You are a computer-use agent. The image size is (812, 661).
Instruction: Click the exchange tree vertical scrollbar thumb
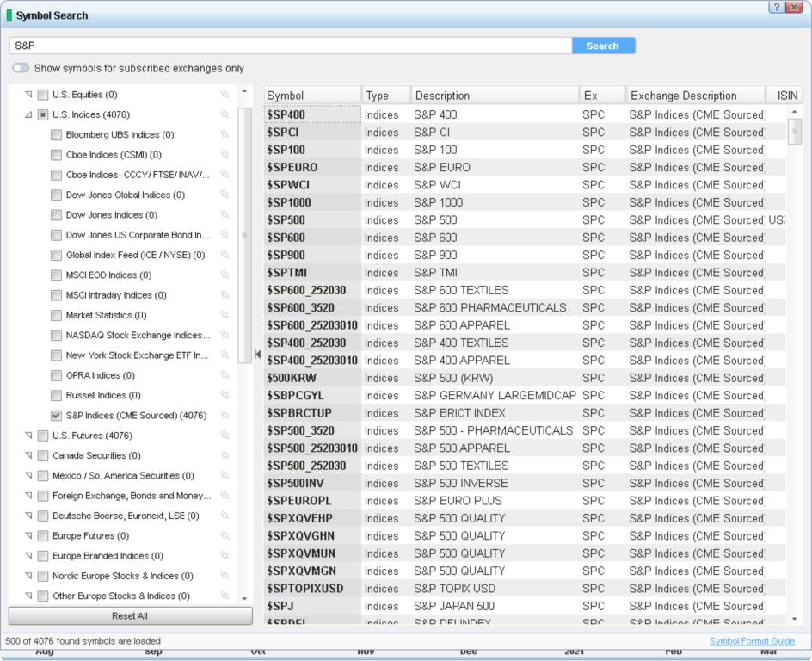244,235
